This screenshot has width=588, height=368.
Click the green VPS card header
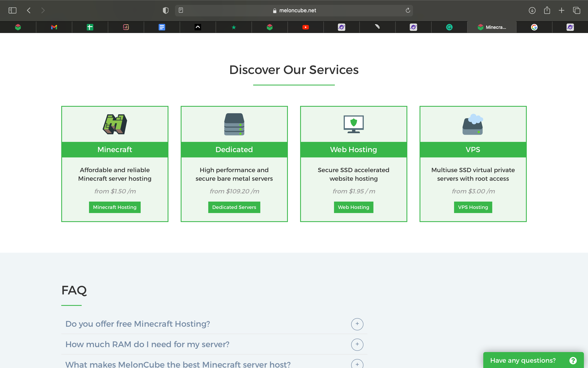pyautogui.click(x=473, y=149)
